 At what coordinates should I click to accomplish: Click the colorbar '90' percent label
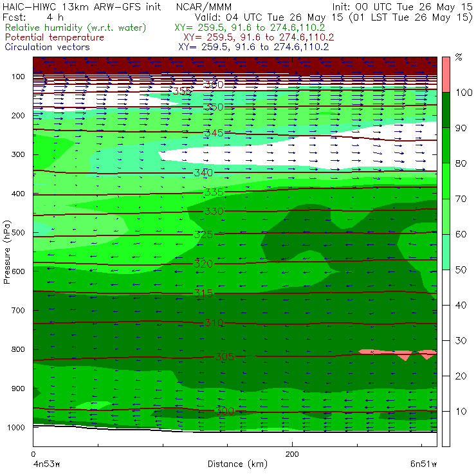point(461,128)
